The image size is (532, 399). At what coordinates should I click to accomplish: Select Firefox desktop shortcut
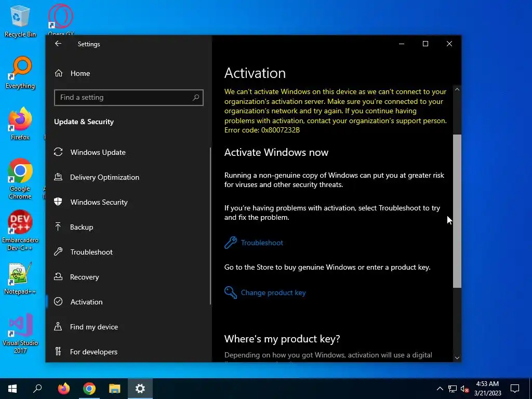(x=20, y=124)
